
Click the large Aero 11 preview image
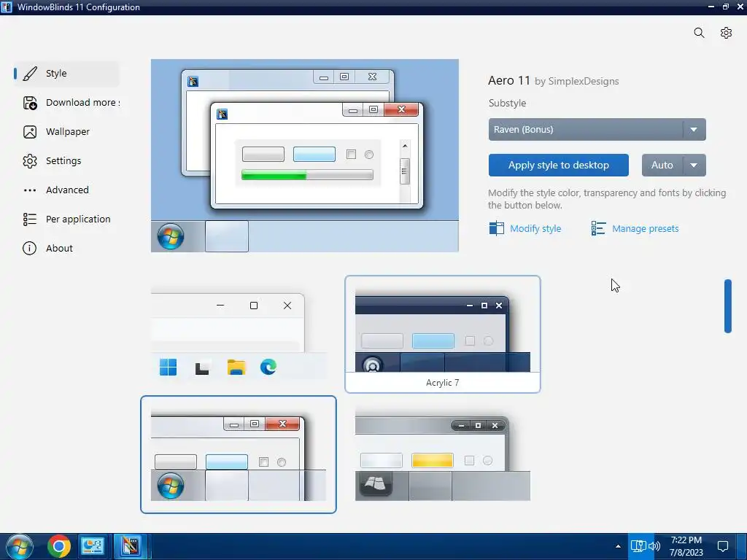coord(305,156)
